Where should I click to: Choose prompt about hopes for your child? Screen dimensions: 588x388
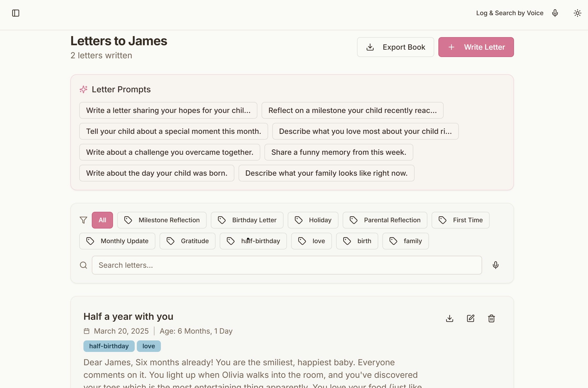(168, 110)
